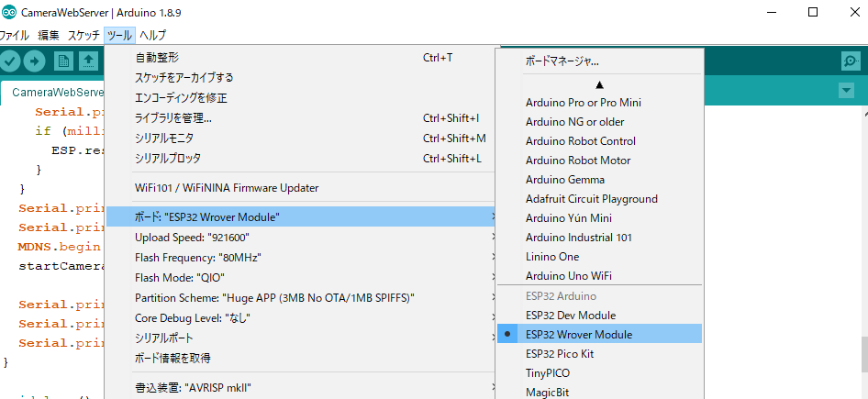Maximize the Arduino window
868x399 pixels.
click(x=813, y=12)
